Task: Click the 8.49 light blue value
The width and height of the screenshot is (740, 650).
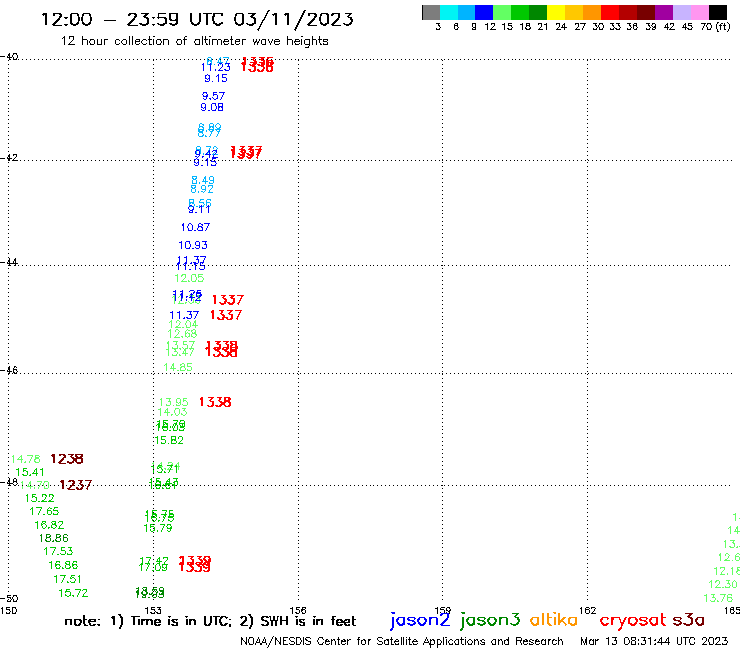Action: [x=203, y=180]
